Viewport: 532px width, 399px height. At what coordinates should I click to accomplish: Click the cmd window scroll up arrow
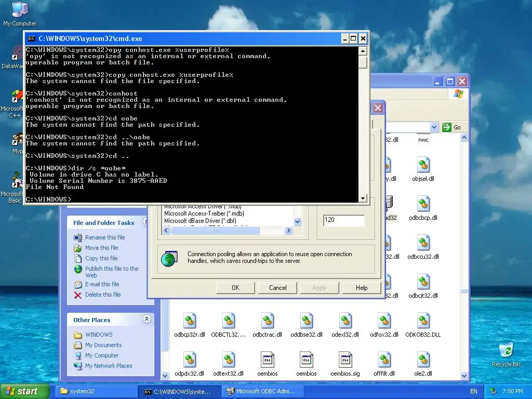click(363, 51)
